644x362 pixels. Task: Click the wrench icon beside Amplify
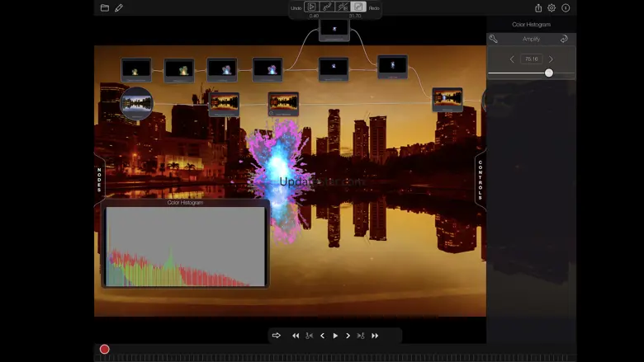click(x=493, y=39)
